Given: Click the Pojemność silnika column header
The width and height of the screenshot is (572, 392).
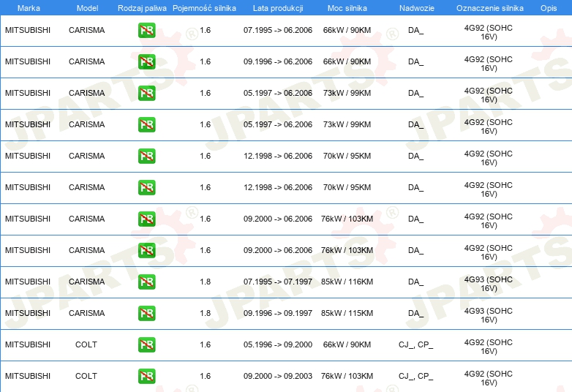Looking at the screenshot, I should (204, 8).
